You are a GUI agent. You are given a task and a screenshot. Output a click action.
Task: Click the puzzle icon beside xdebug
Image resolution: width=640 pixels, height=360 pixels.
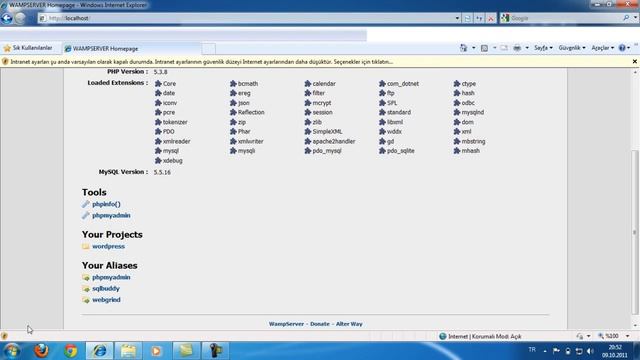(x=158, y=160)
